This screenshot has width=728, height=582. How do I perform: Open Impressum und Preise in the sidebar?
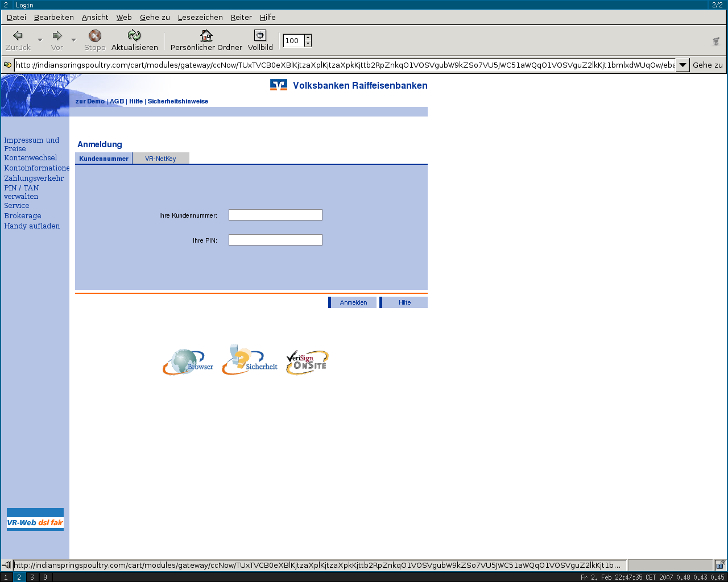[x=32, y=144]
